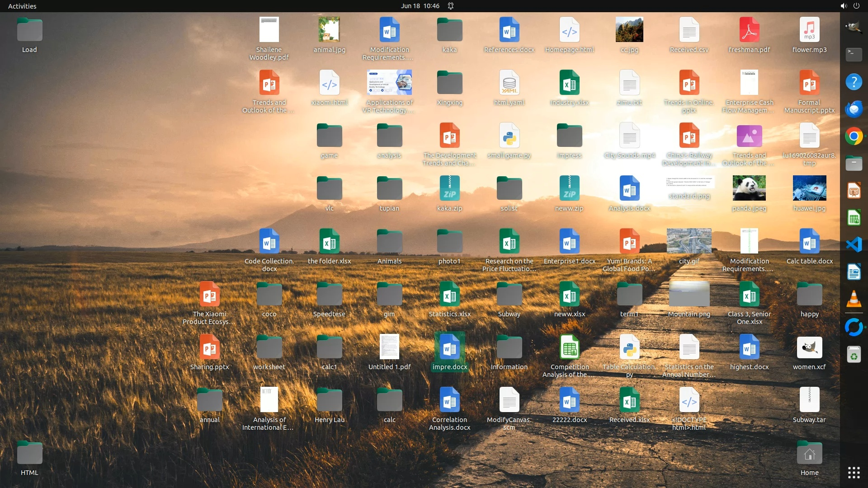Open Thunderbird mail from the dock
Screen dimensions: 868x488
click(854, 109)
